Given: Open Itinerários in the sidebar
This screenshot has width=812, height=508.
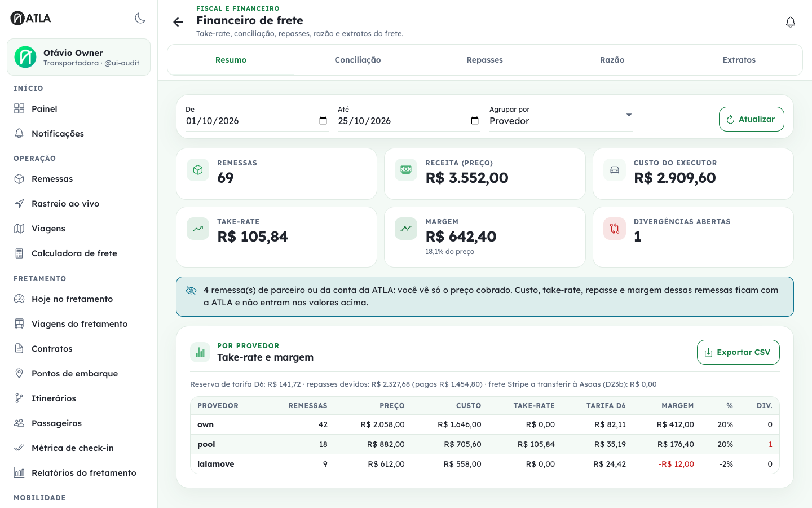Looking at the screenshot, I should (x=78, y=398).
